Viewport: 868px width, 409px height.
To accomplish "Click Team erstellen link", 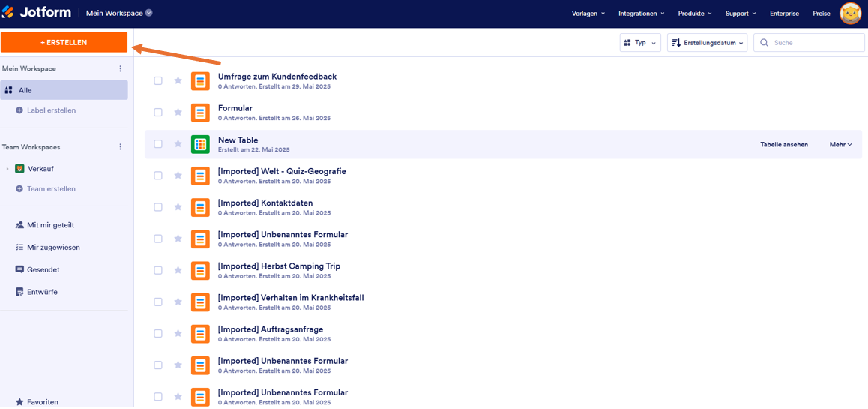I will (52, 189).
